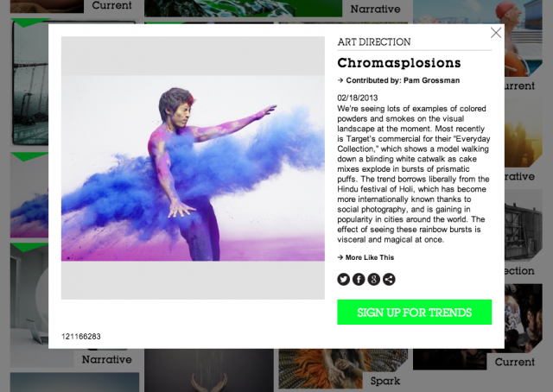Close the Chromasplosions popup
This screenshot has height=392, width=553.
496,33
